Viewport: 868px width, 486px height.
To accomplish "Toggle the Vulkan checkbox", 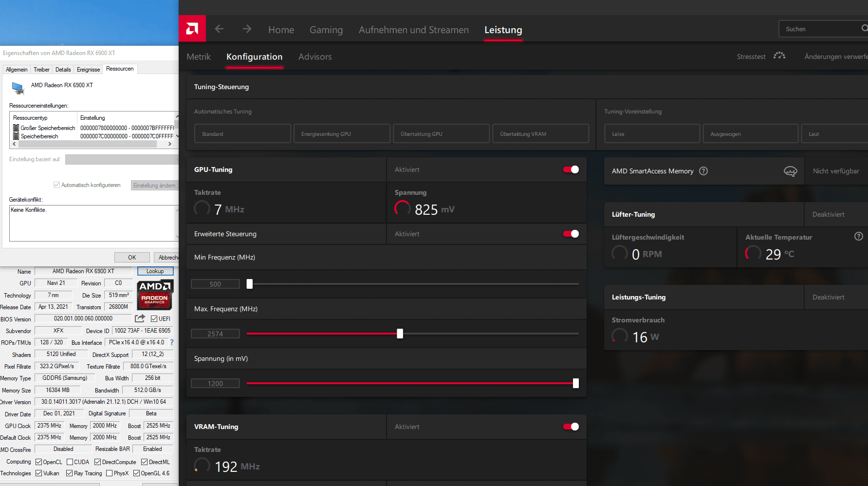I will click(38, 473).
